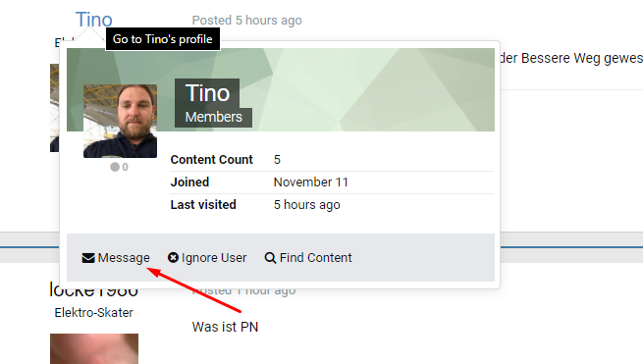
Task: Select the Ignore User text link
Action: pos(214,258)
